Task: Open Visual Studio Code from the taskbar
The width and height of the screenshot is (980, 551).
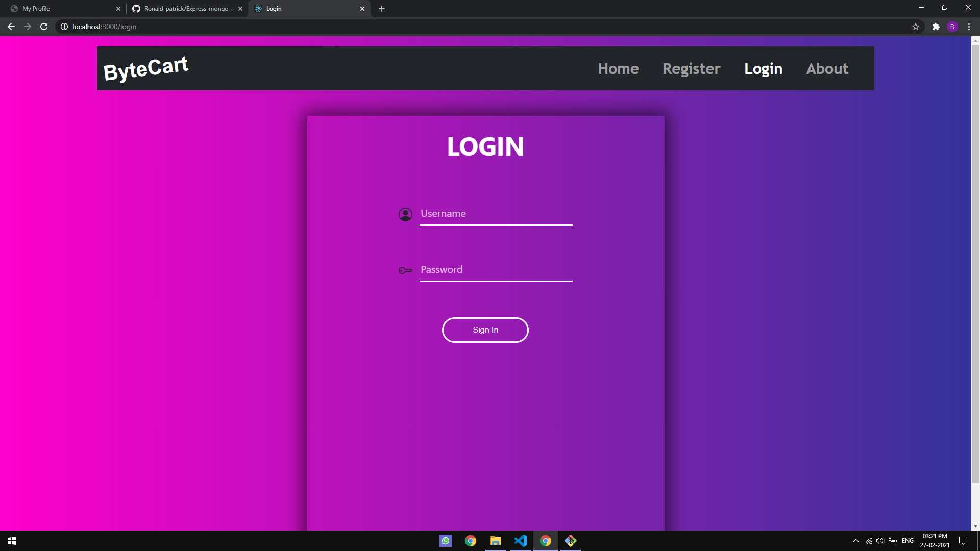Action: pos(520,541)
